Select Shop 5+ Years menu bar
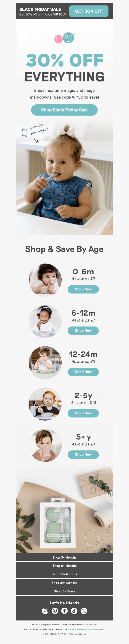Screen dimensions: 129x644 (64, 591)
